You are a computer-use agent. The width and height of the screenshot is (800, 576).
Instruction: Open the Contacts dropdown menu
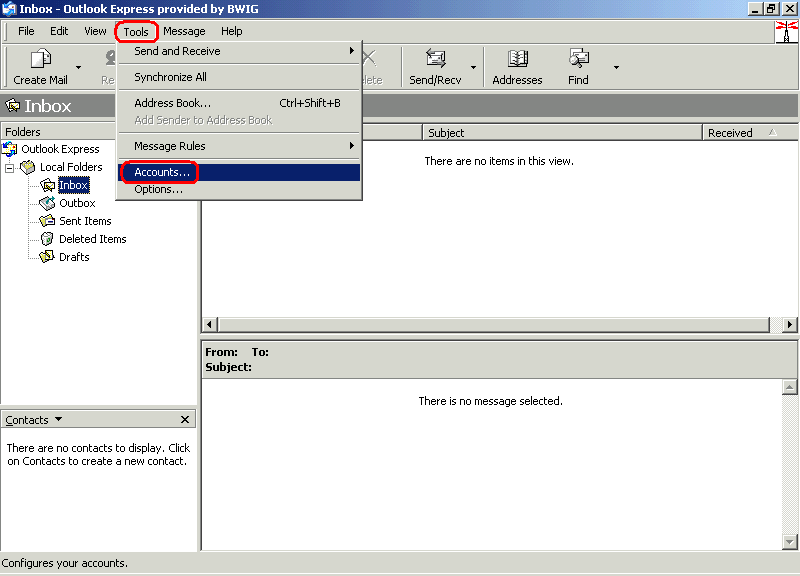(x=34, y=419)
